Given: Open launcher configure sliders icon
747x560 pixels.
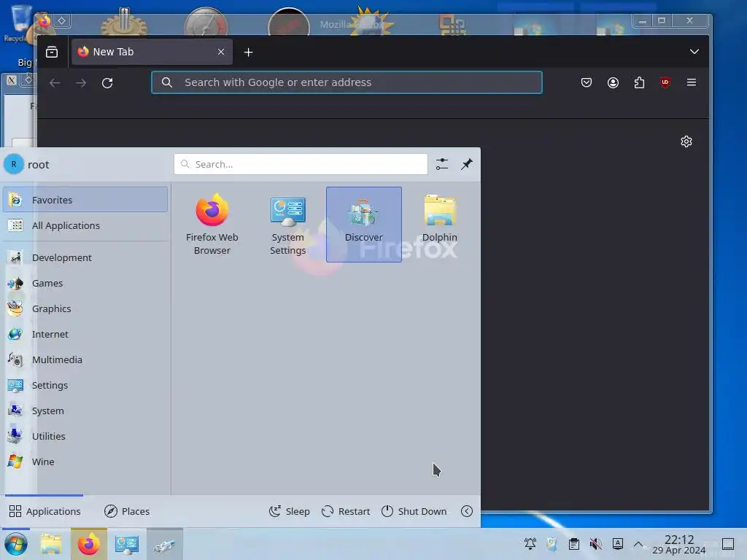Looking at the screenshot, I should point(442,164).
